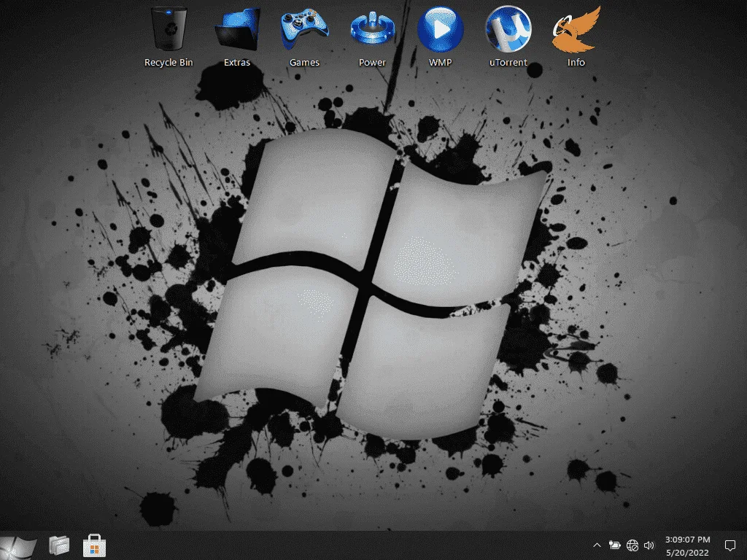Open the notification action center icon
Screen dimensions: 747x560
tap(729, 545)
